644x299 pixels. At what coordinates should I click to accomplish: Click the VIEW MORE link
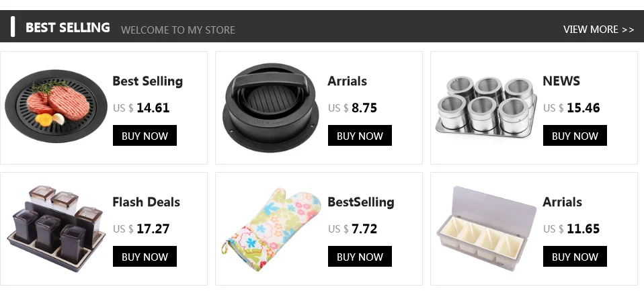point(598,30)
